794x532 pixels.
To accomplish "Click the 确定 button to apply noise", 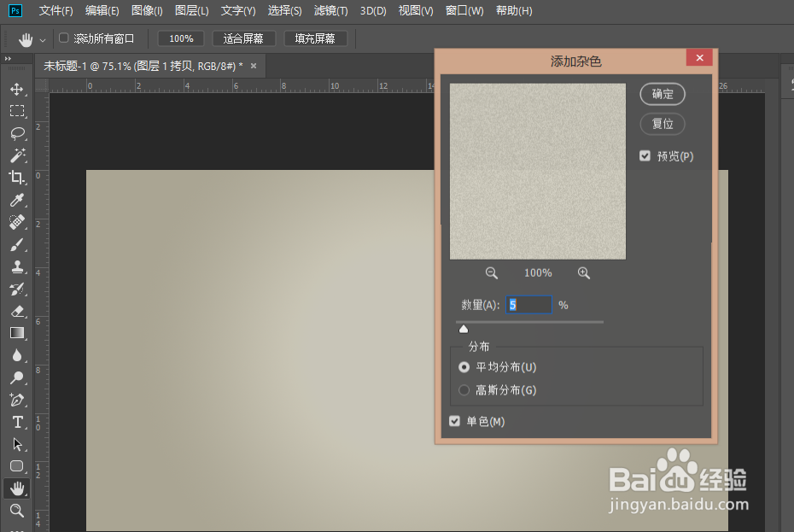I will click(663, 94).
